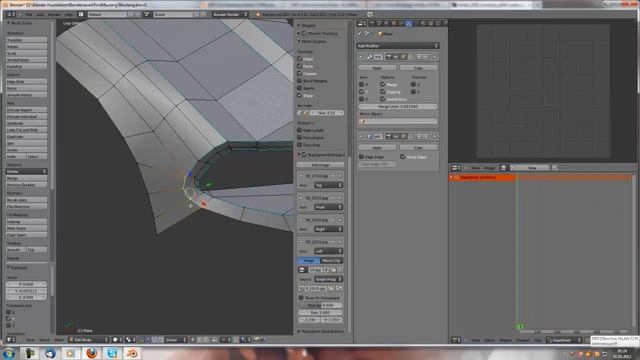Click the Windows Start button
Image resolution: width=640 pixels, height=360 pixels.
pyautogui.click(x=9, y=353)
